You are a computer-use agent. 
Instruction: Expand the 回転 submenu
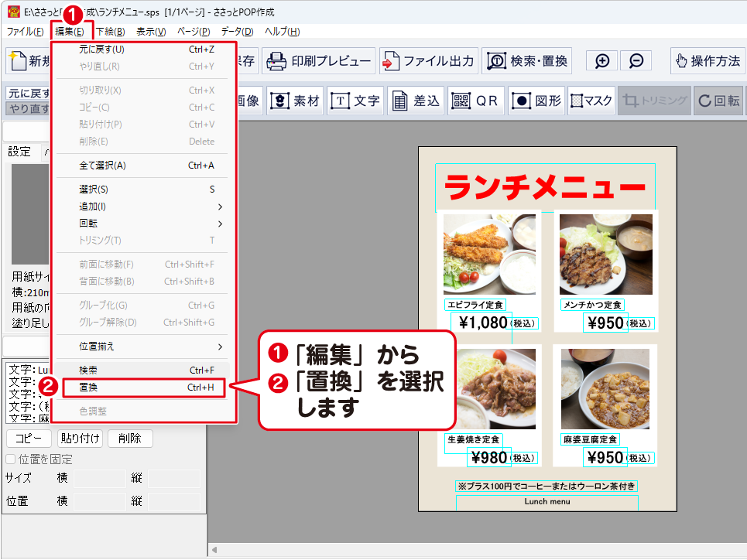pos(143,224)
